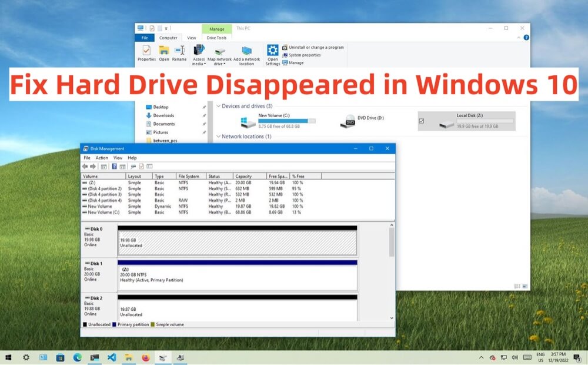This screenshot has height=365, width=588.
Task: Show hidden system tray icons
Action: [x=482, y=357]
